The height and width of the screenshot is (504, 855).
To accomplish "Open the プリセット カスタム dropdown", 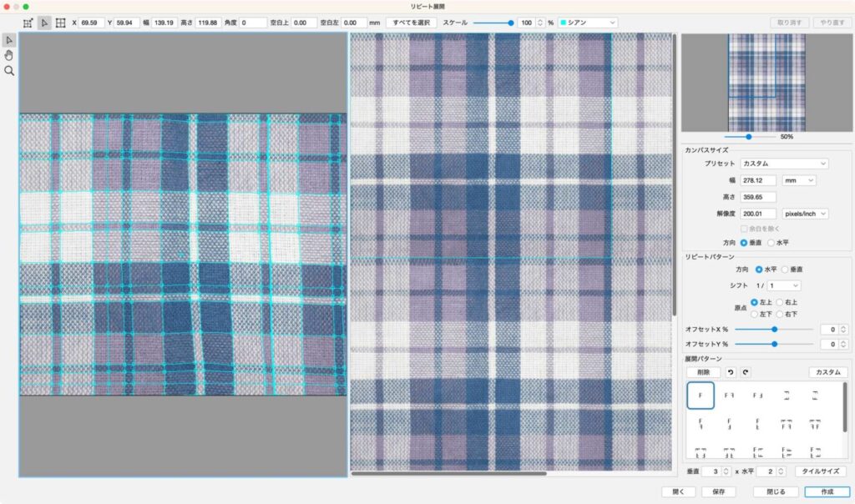I will (784, 164).
